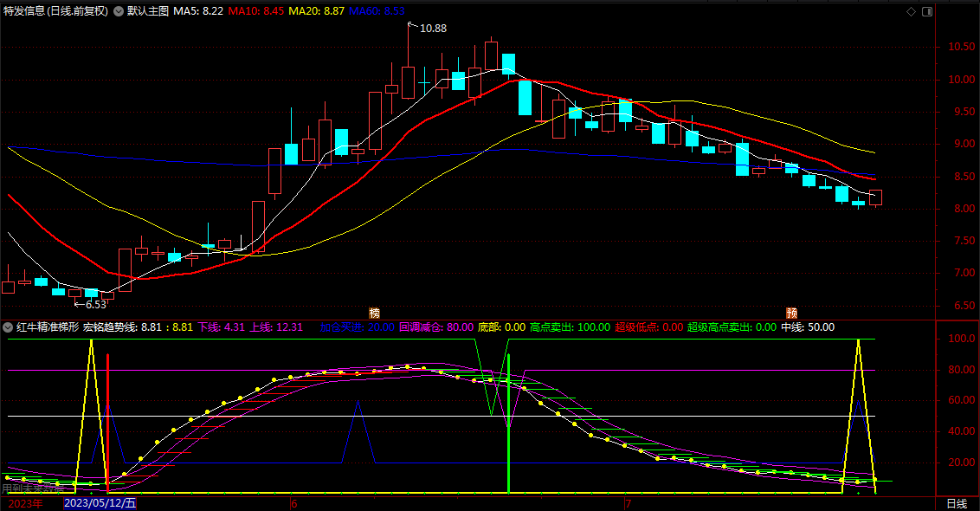Click the yellow 底部: 0.00 label
Image resolution: width=980 pixels, height=511 pixels.
pos(502,327)
